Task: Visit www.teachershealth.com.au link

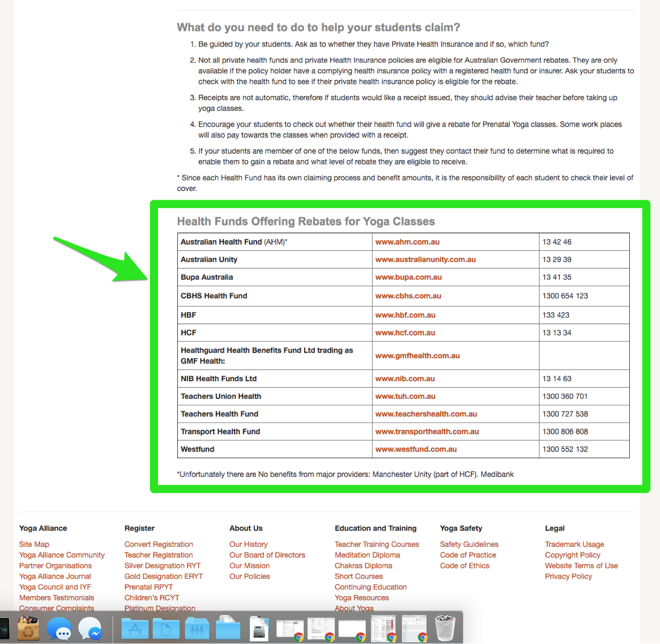Action: click(x=426, y=414)
